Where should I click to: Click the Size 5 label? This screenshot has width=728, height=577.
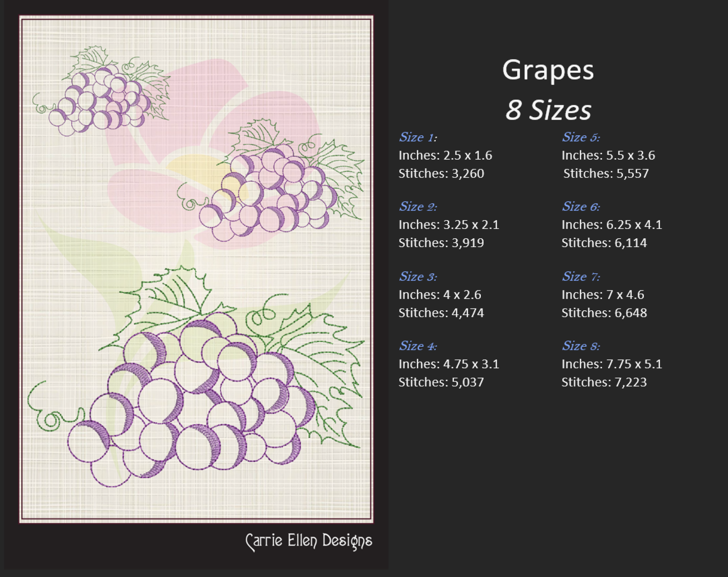coord(581,137)
